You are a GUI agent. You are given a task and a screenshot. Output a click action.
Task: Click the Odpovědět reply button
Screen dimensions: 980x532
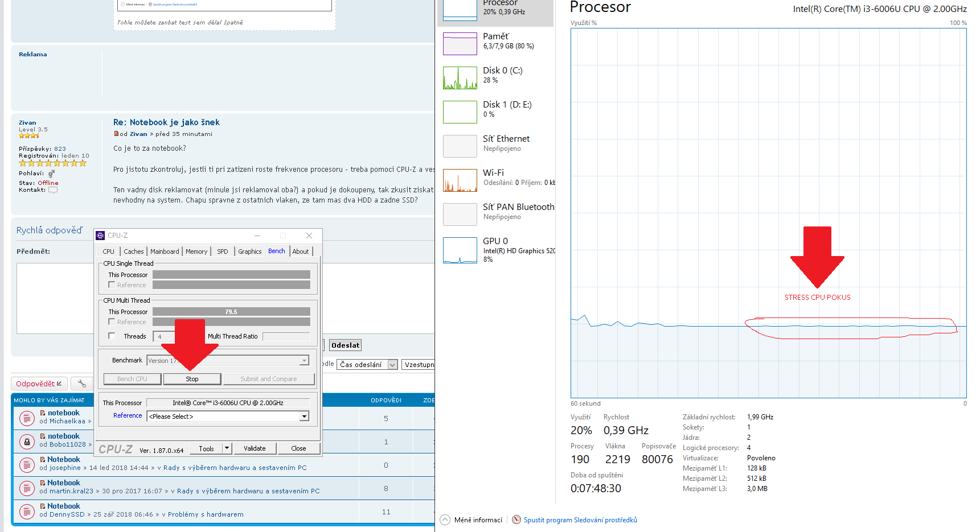(x=39, y=383)
